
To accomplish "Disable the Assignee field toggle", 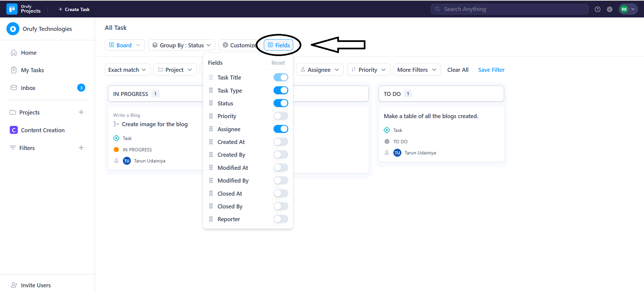I will (x=281, y=129).
